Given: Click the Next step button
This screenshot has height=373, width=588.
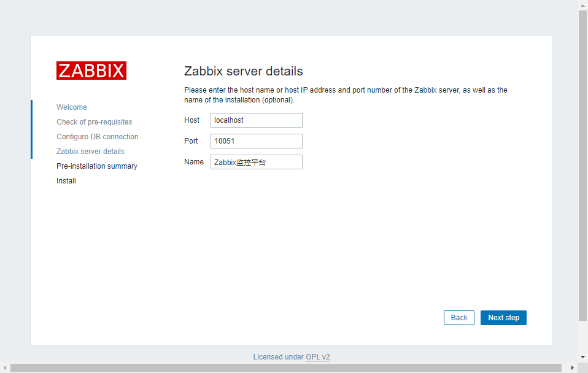Looking at the screenshot, I should (504, 318).
